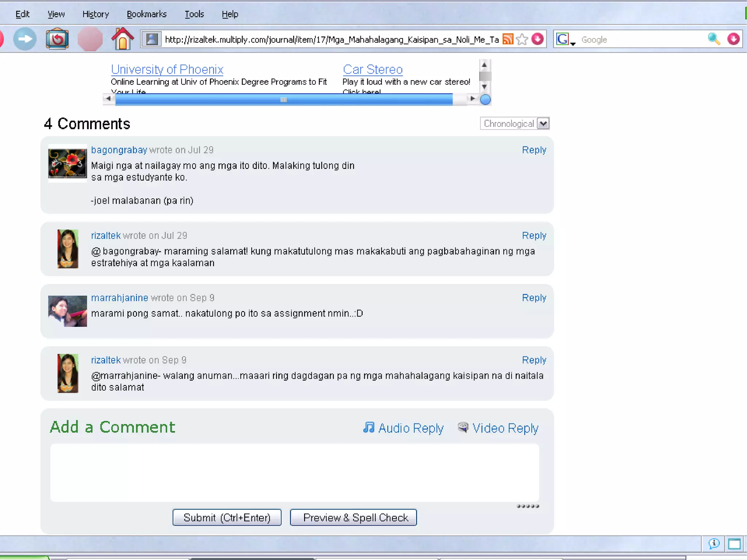The height and width of the screenshot is (560, 747).
Task: Click the blue horizontal ad scrollbar
Action: click(x=283, y=99)
